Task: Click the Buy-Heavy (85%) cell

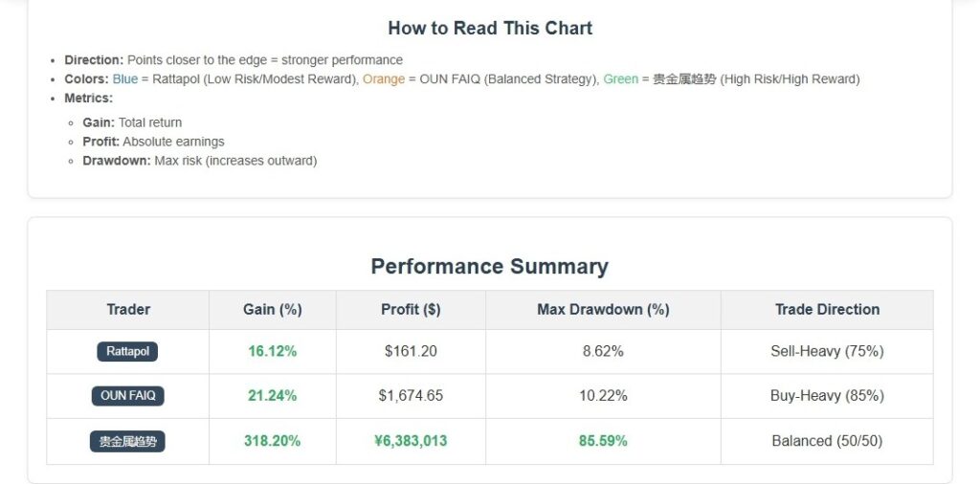Action: [x=827, y=396]
